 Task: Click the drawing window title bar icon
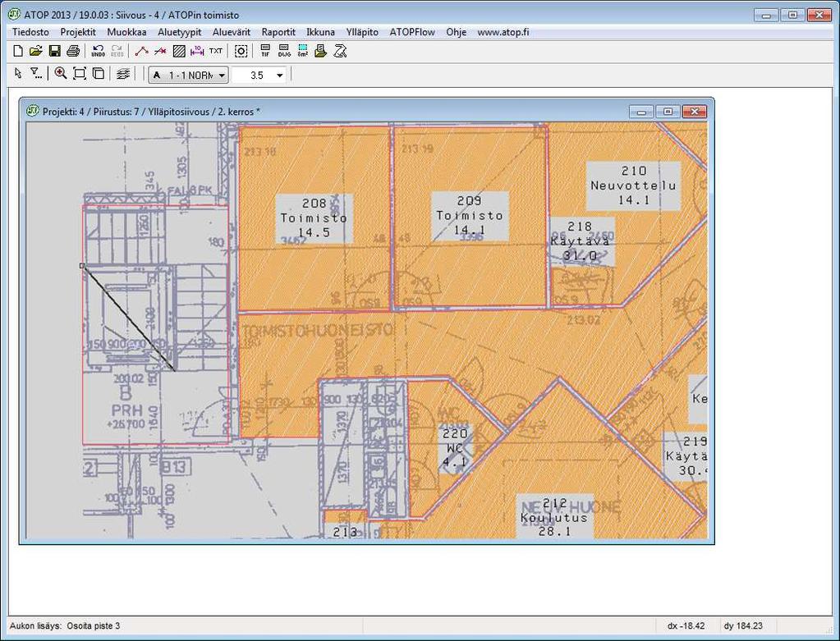tap(33, 111)
